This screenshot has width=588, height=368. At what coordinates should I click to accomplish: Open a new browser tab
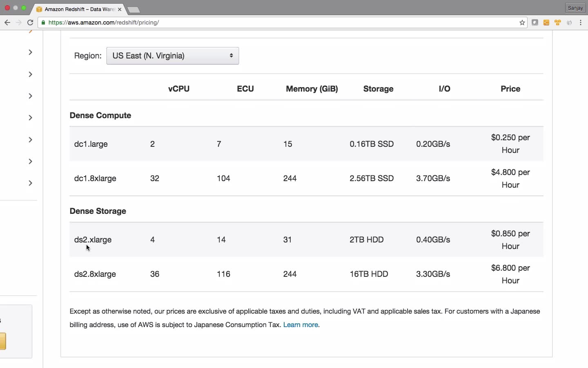pos(134,9)
